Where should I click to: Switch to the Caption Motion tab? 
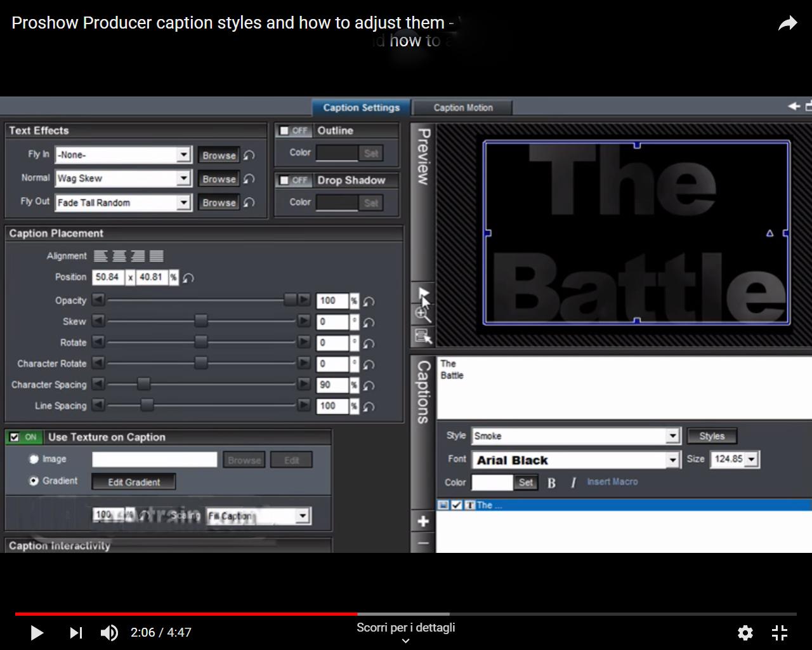(x=463, y=107)
